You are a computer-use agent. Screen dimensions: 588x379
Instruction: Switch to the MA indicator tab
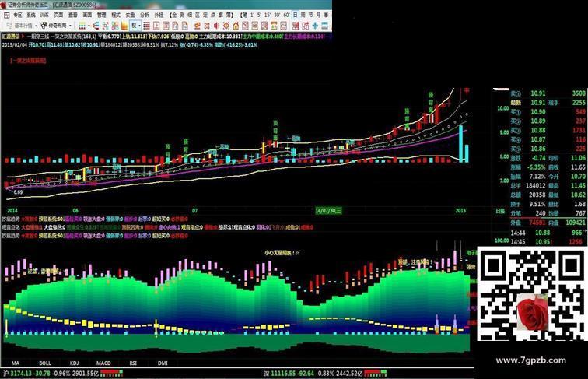click(15, 363)
